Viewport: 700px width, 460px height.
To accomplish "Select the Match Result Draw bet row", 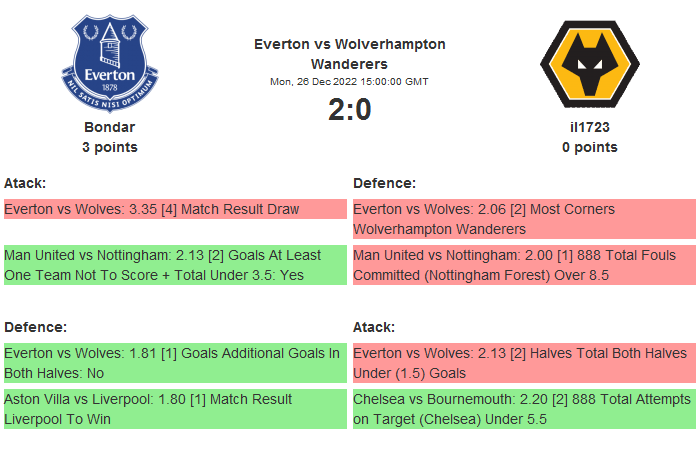I will pyautogui.click(x=175, y=209).
